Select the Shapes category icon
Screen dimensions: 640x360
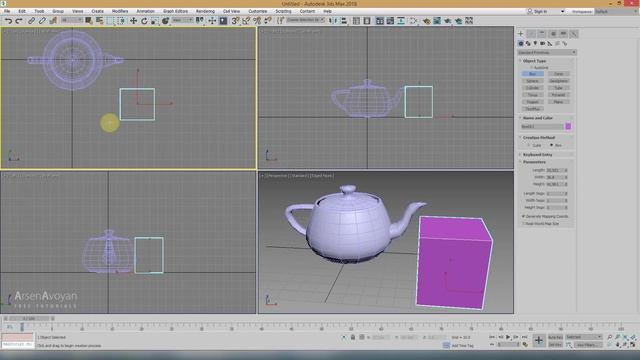click(x=528, y=43)
